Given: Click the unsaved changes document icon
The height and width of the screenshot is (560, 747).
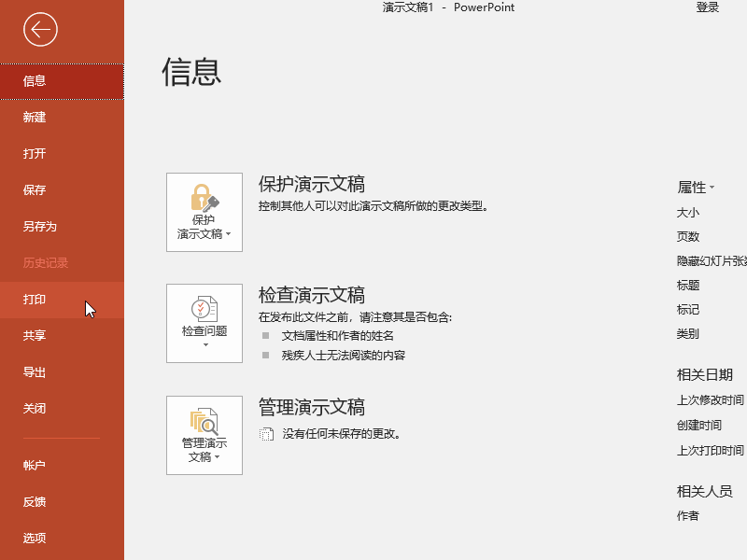Looking at the screenshot, I should point(266,434).
